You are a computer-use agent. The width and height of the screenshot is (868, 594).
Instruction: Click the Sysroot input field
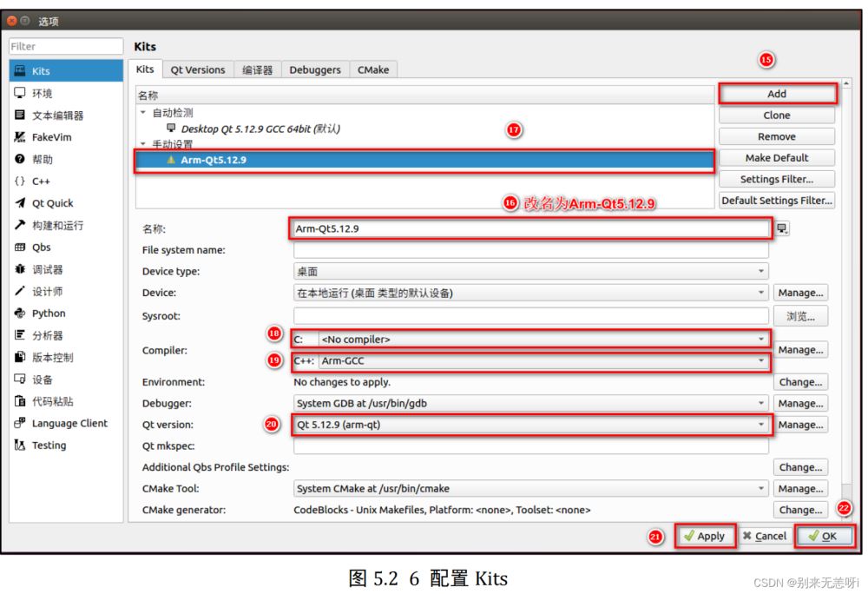(x=531, y=315)
